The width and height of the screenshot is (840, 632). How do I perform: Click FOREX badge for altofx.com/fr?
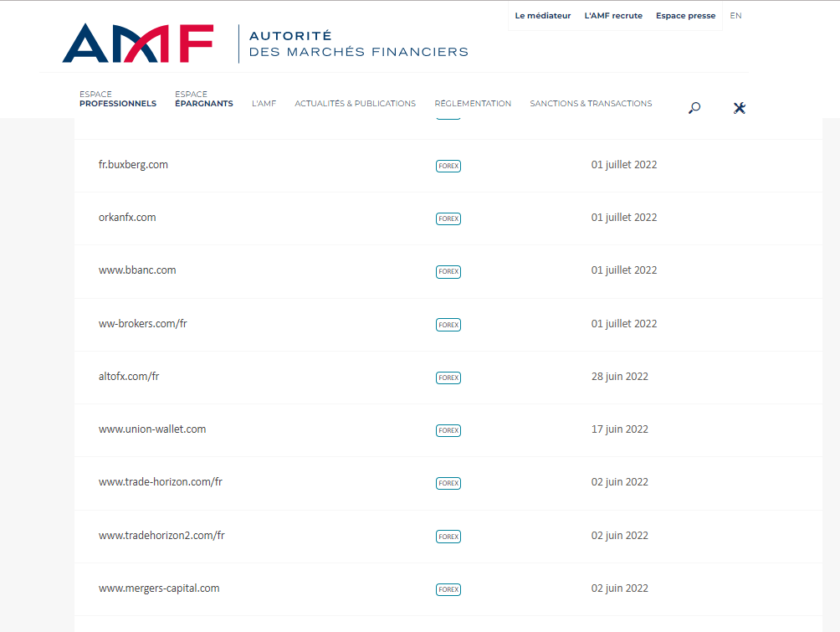[448, 378]
